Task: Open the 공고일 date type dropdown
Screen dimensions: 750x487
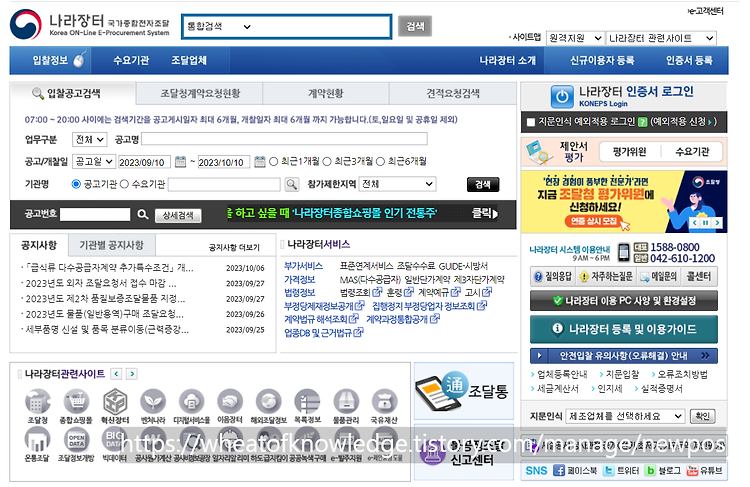Action: pos(94,162)
